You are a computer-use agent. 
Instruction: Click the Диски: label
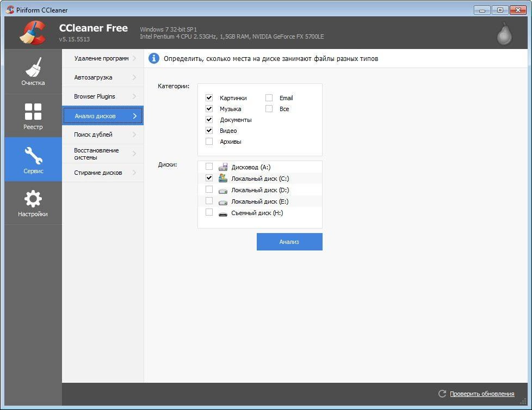[x=168, y=164]
